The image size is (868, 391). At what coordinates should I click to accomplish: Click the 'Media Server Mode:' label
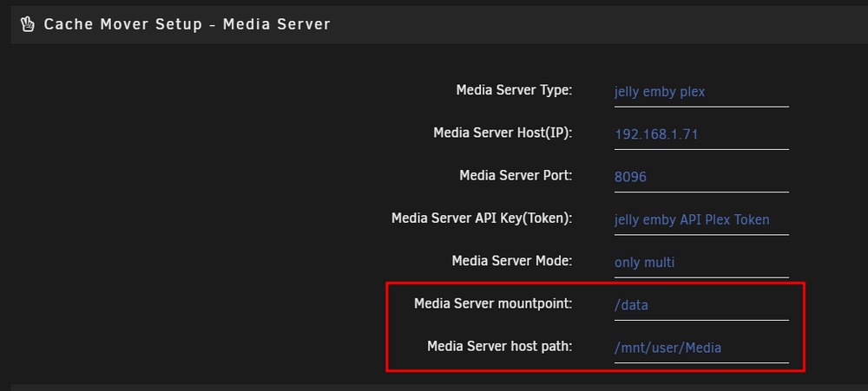(x=511, y=260)
